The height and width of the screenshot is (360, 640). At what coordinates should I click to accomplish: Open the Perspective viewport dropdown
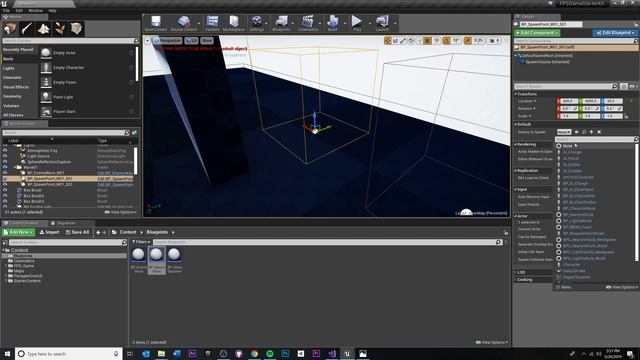[x=167, y=40]
